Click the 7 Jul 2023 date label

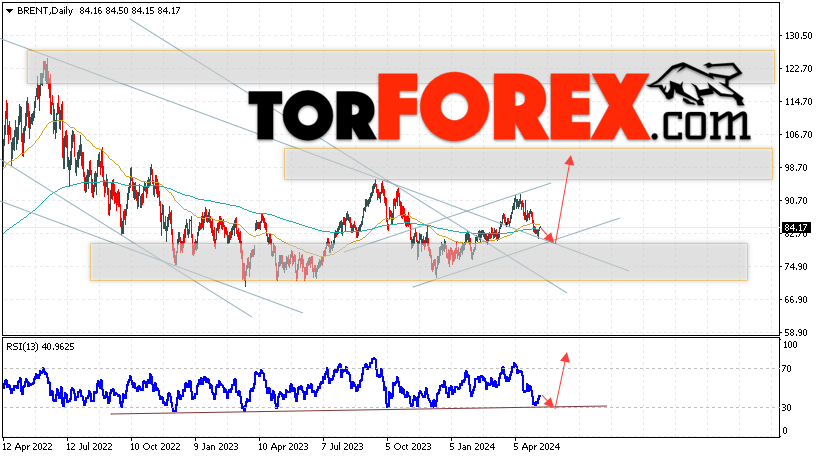coord(343,447)
